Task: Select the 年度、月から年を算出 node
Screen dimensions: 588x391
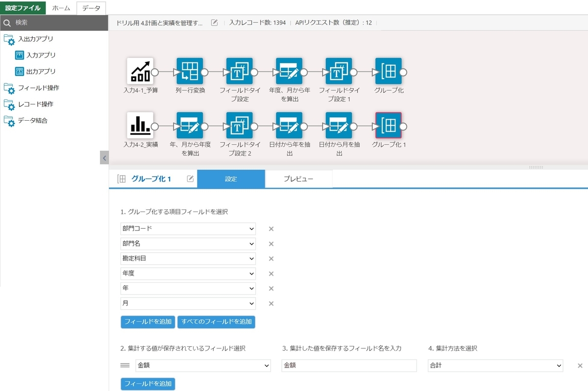Action: pos(289,71)
